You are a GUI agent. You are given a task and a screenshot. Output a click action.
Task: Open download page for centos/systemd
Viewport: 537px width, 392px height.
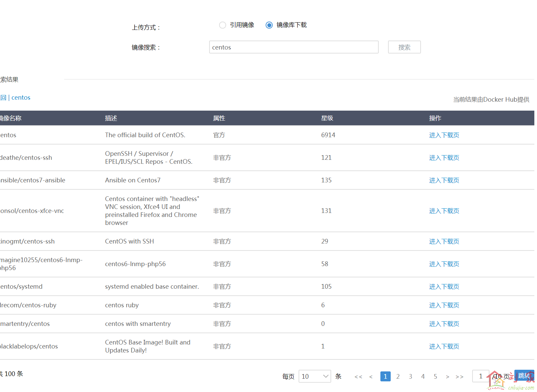pos(444,287)
